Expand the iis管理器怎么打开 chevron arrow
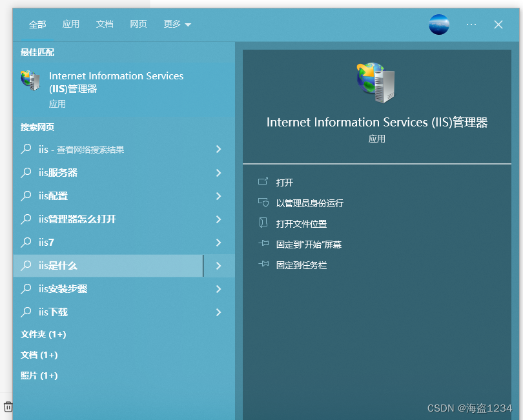The height and width of the screenshot is (420, 523). click(x=218, y=219)
